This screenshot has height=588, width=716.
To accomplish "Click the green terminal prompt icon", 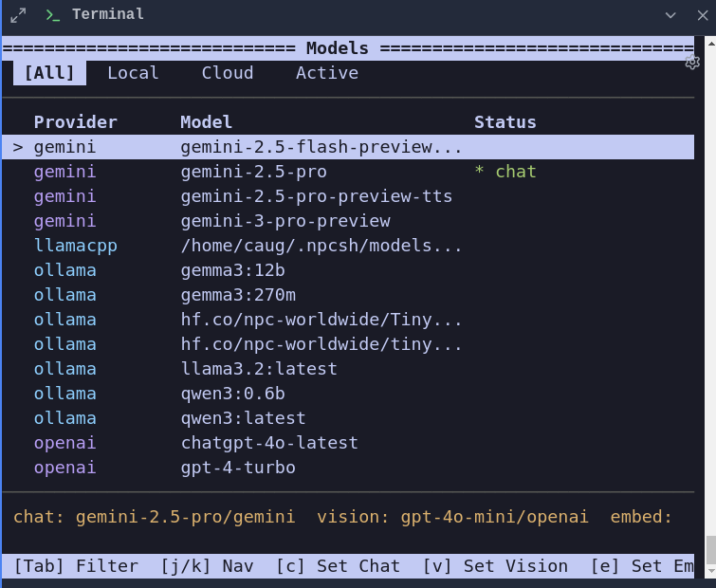I will [x=53, y=15].
